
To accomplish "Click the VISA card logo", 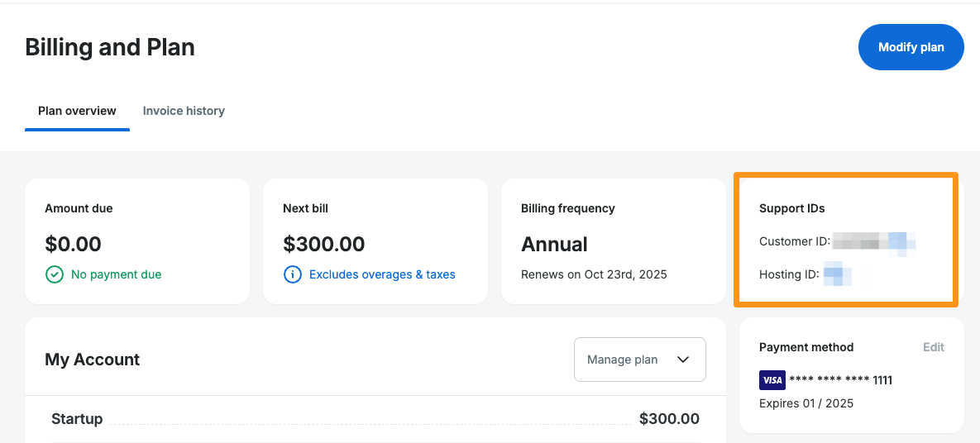I will [x=772, y=380].
